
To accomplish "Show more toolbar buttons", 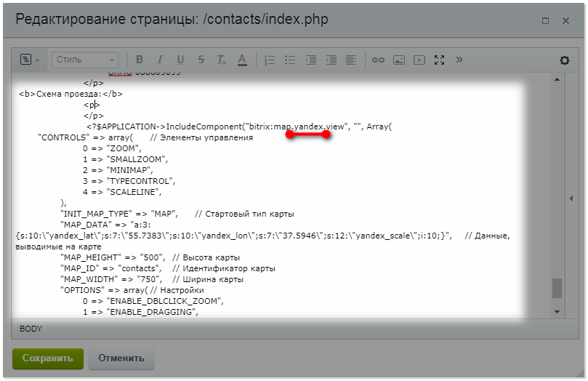I will 459,60.
